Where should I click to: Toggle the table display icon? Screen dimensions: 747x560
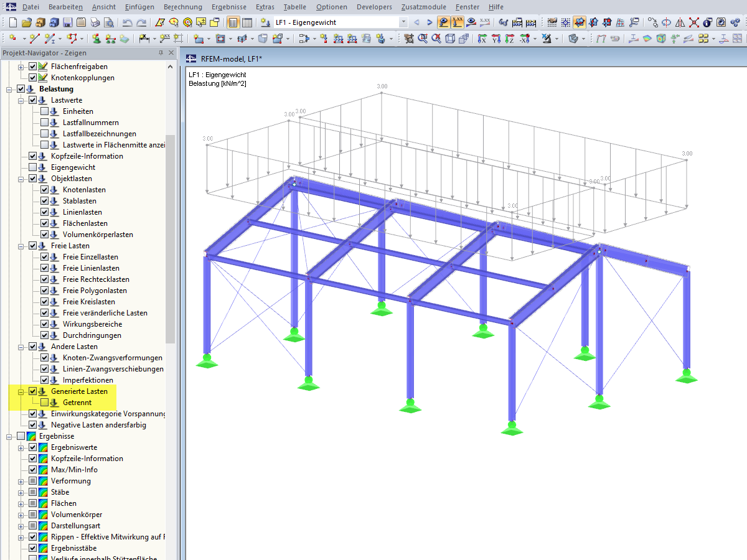[247, 22]
